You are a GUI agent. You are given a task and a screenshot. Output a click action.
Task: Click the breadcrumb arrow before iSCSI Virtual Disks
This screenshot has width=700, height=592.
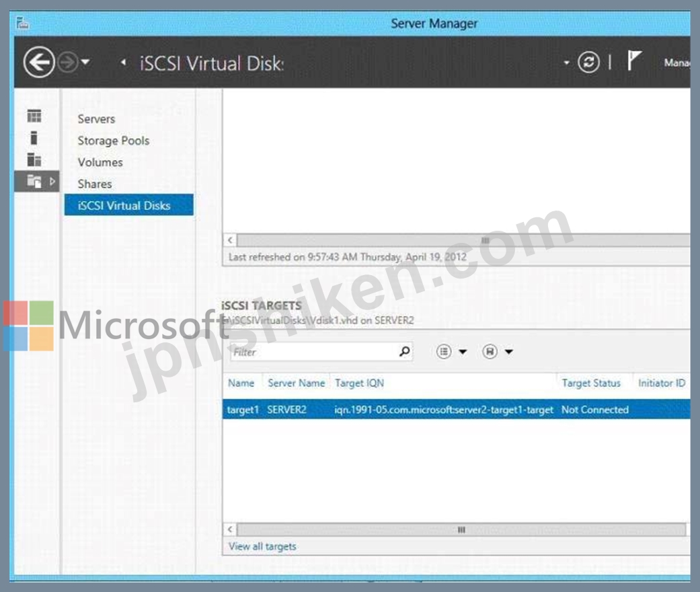(x=124, y=62)
